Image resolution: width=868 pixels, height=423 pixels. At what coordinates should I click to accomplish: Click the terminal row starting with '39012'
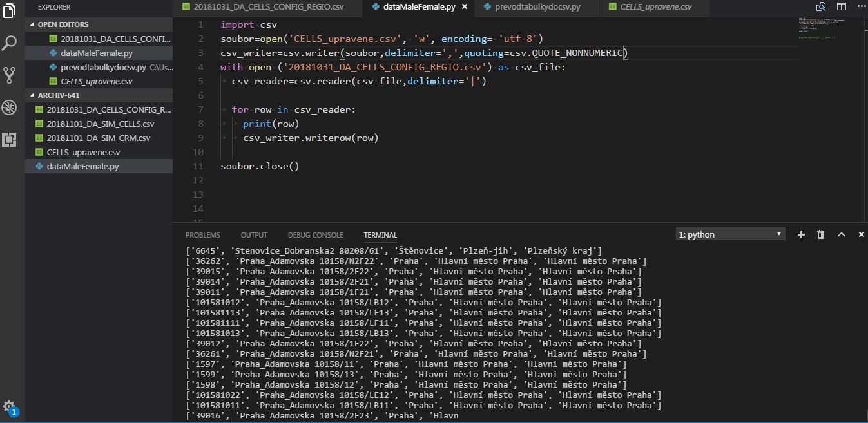(414, 343)
